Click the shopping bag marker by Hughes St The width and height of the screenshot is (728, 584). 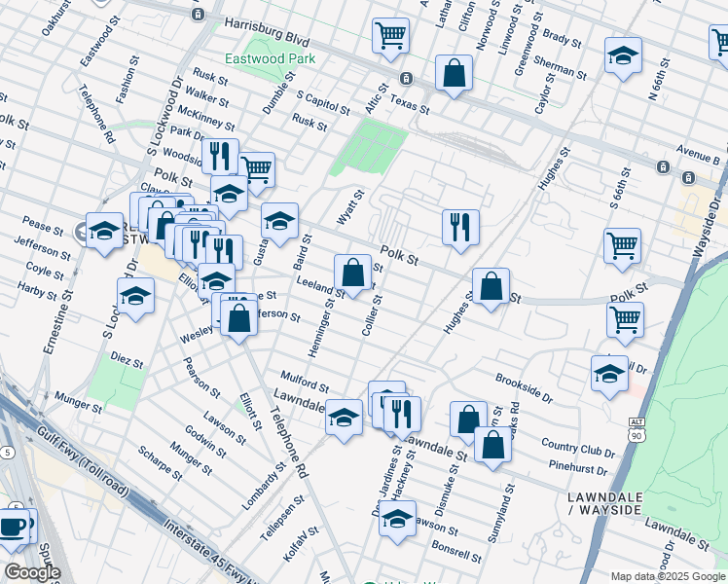(x=491, y=286)
